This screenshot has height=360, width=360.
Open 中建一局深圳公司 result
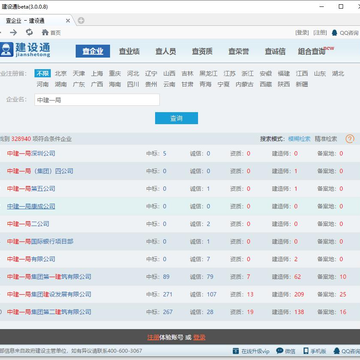point(31,153)
